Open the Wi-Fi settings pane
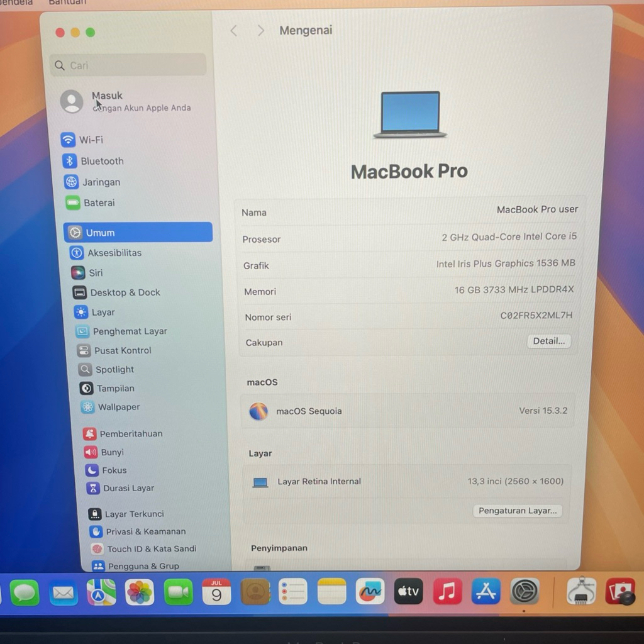 pos(82,140)
